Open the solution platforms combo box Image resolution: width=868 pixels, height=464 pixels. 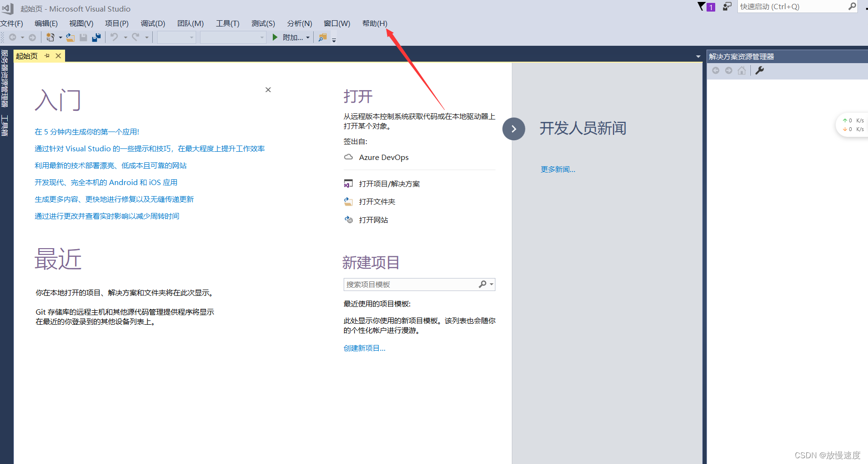[233, 37]
